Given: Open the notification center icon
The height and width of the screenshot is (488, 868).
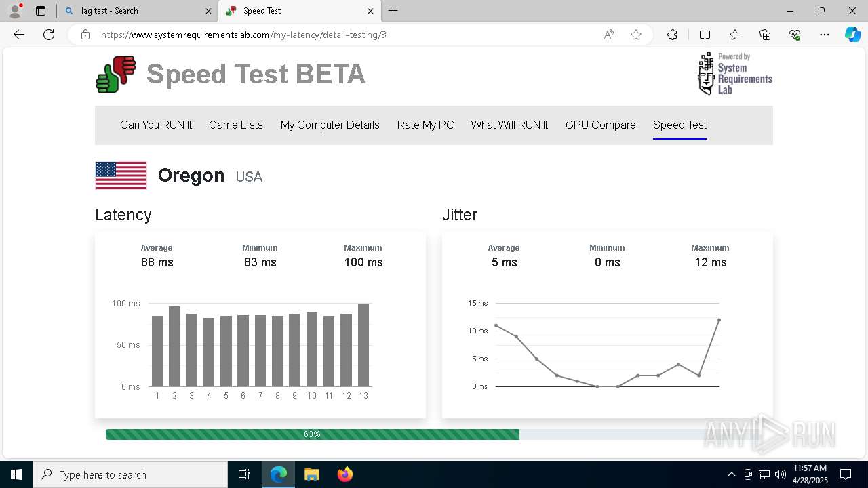Looking at the screenshot, I should click(x=846, y=474).
